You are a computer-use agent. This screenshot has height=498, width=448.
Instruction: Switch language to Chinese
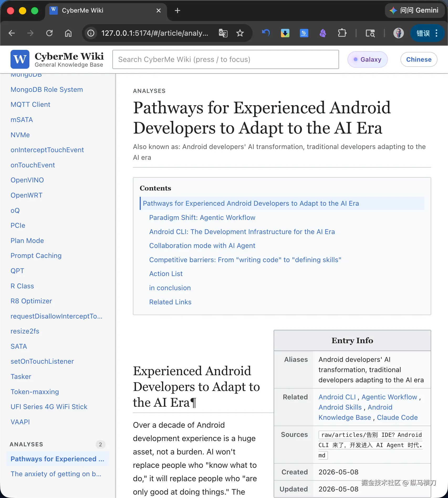(419, 60)
